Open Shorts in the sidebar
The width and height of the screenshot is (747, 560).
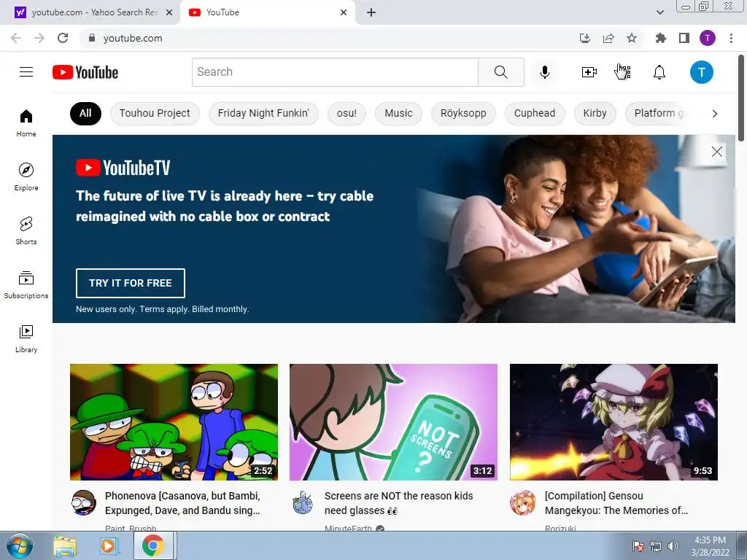tap(26, 230)
